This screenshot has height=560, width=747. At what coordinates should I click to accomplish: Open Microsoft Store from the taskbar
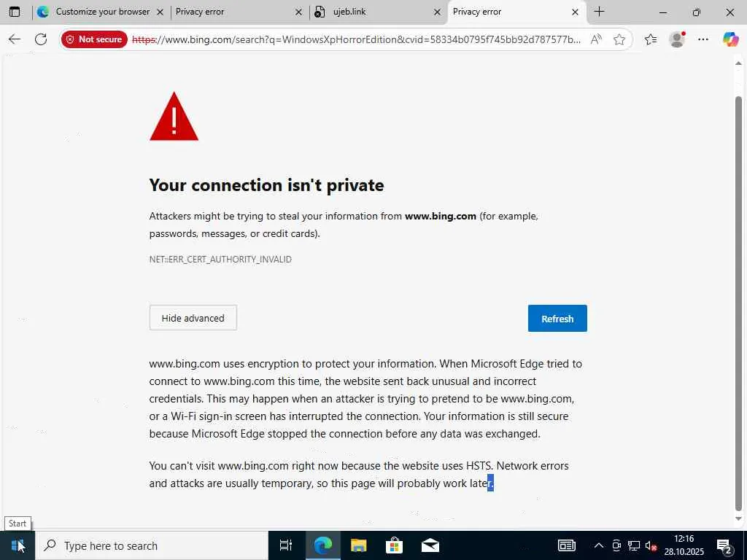coord(394,545)
